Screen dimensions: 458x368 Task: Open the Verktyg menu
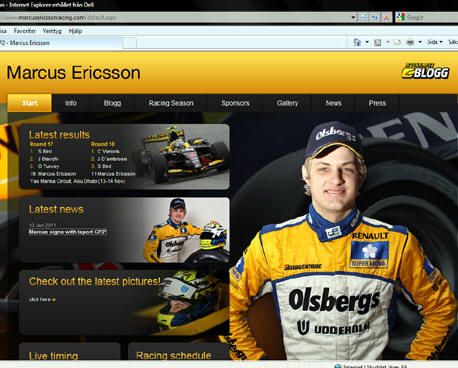tap(52, 31)
